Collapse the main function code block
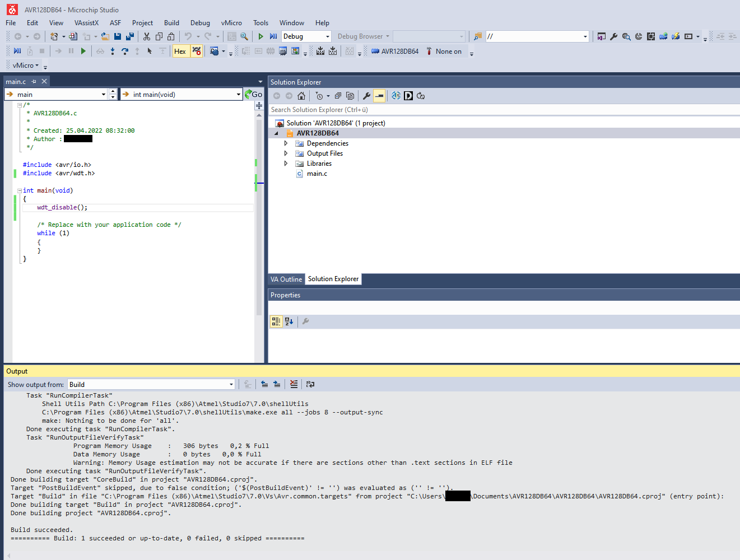Screen dimensions: 740x560 click(20, 190)
